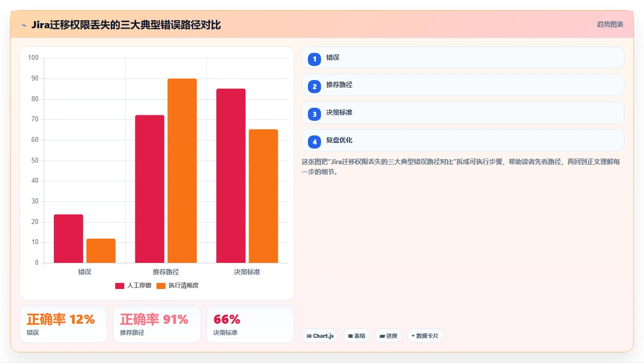Click the red bar for 推荐路径
This screenshot has width=644, height=363.
point(149,189)
